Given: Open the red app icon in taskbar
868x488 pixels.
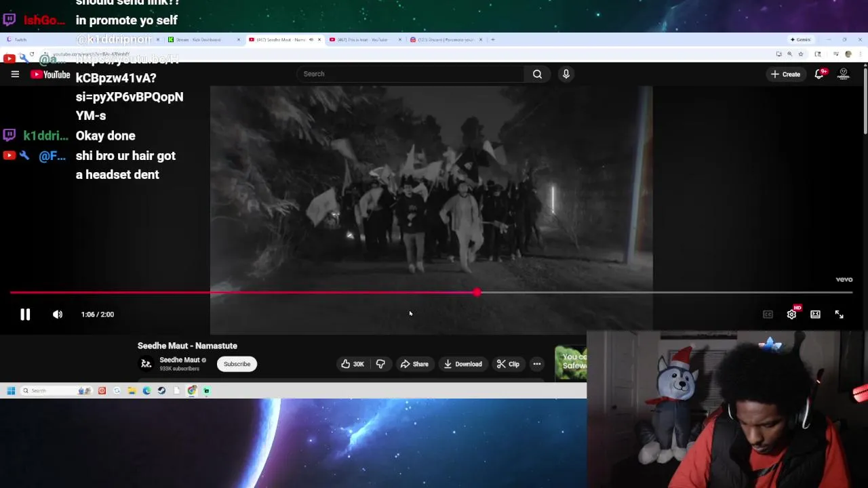Looking at the screenshot, I should coord(102,390).
